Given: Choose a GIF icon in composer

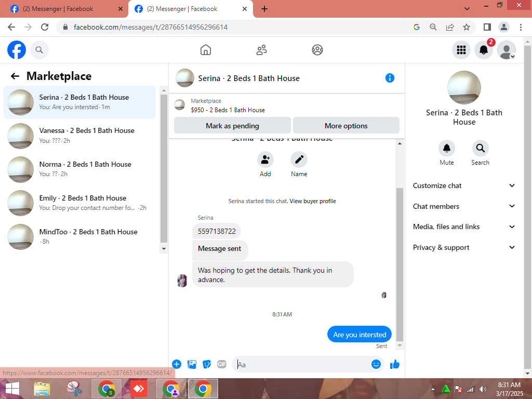Looking at the screenshot, I should pyautogui.click(x=221, y=364).
